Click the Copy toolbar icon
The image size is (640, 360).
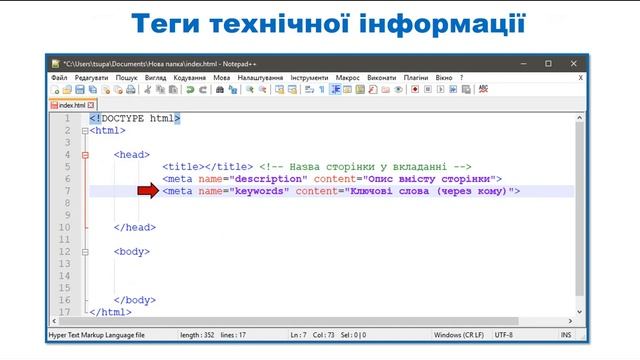click(160, 89)
